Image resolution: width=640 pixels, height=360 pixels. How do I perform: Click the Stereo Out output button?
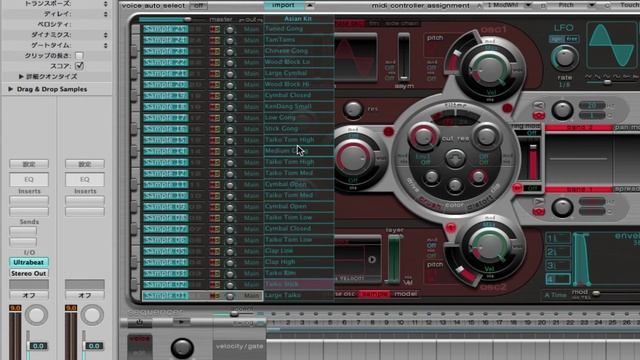pos(29,273)
